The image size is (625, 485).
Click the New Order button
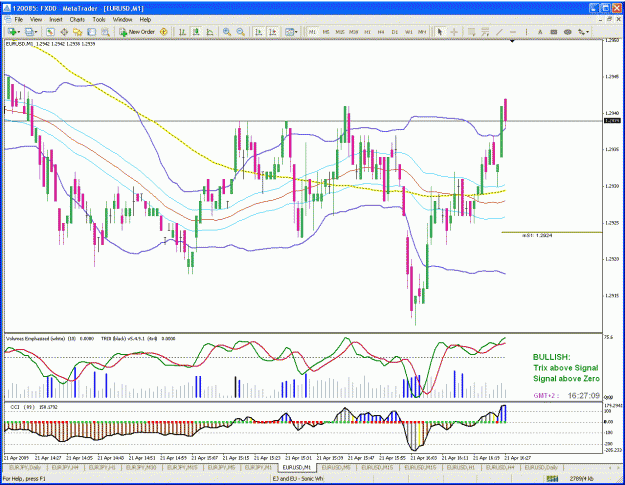pos(137,32)
